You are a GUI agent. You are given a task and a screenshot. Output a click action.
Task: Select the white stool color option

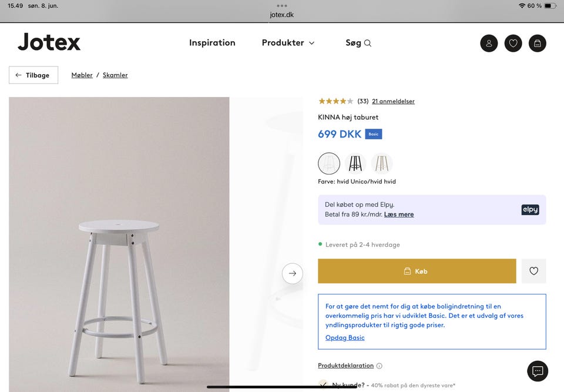(329, 163)
